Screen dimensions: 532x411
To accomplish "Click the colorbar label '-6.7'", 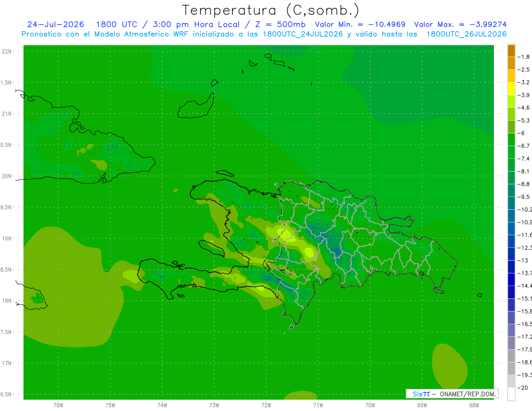I will pyautogui.click(x=524, y=146).
